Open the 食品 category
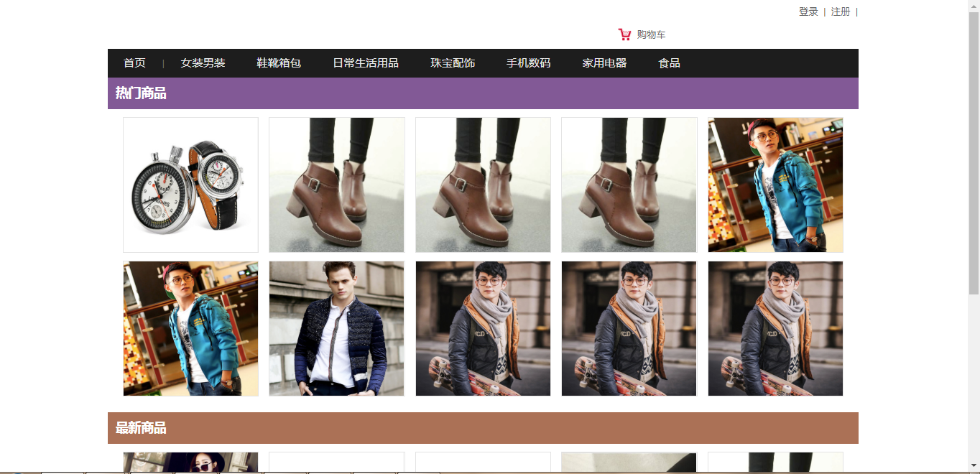Image resolution: width=980 pixels, height=474 pixels. (669, 63)
